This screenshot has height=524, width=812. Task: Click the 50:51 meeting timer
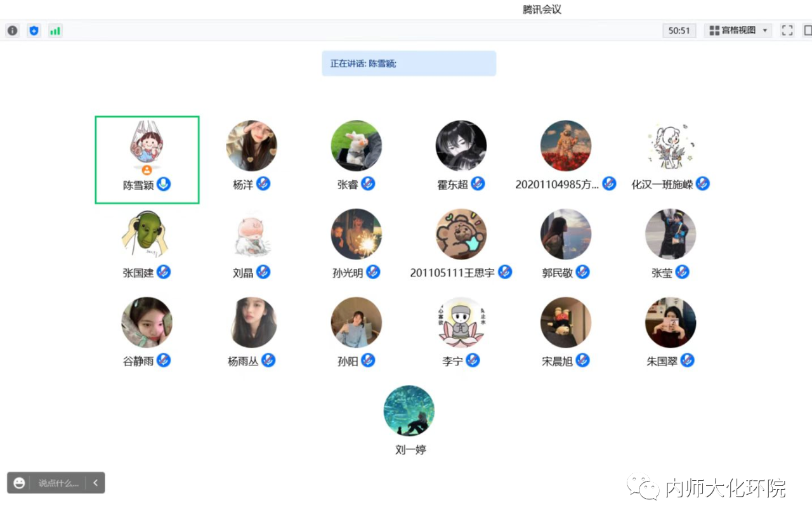[x=679, y=30]
